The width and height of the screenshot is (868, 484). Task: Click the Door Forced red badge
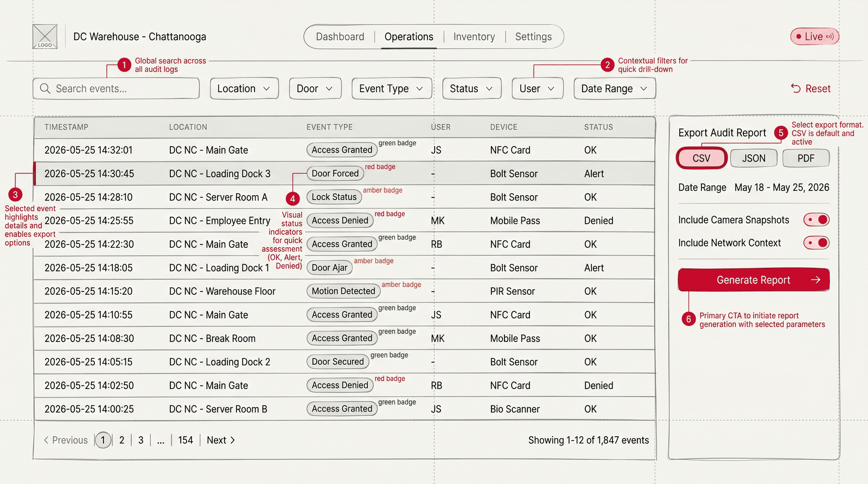335,173
